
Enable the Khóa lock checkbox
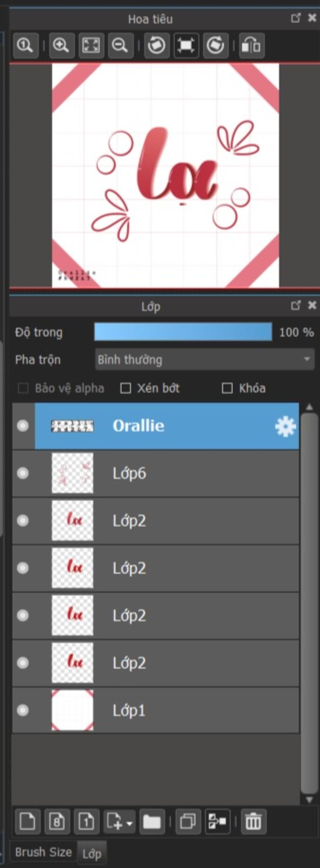pos(227,388)
